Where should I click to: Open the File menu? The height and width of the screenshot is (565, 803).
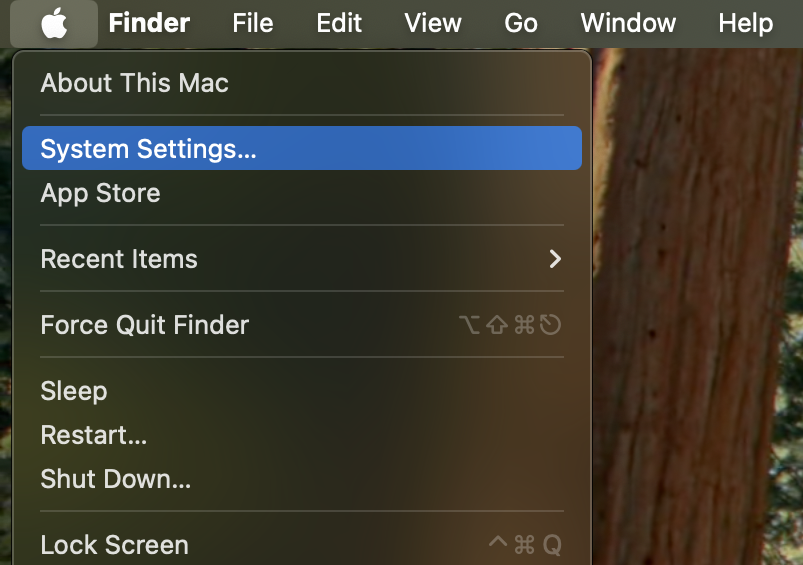(252, 23)
